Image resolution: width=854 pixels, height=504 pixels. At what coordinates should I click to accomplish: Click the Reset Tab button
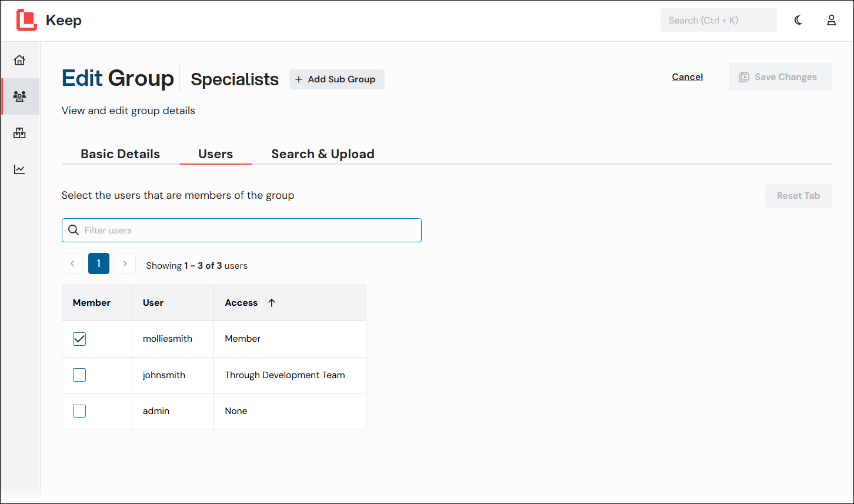click(x=799, y=196)
